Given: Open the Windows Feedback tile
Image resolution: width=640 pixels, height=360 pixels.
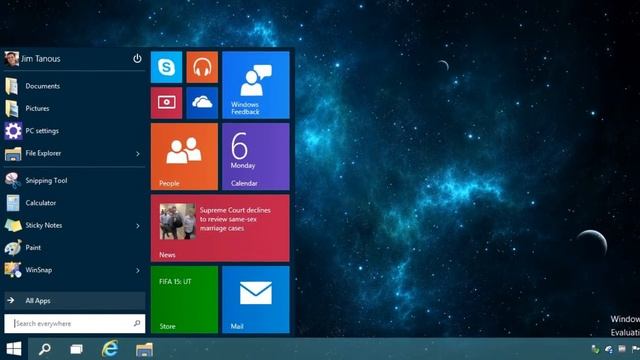Looking at the screenshot, I should 256,85.
